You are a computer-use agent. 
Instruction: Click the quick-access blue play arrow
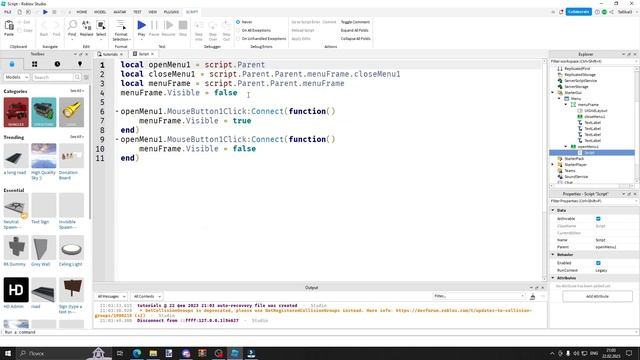click(45, 12)
